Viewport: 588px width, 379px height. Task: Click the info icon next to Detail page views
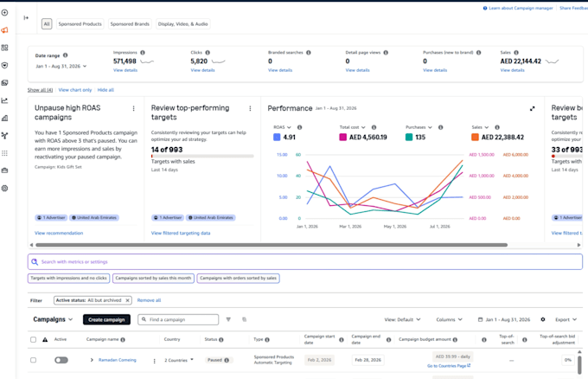pyautogui.click(x=386, y=53)
